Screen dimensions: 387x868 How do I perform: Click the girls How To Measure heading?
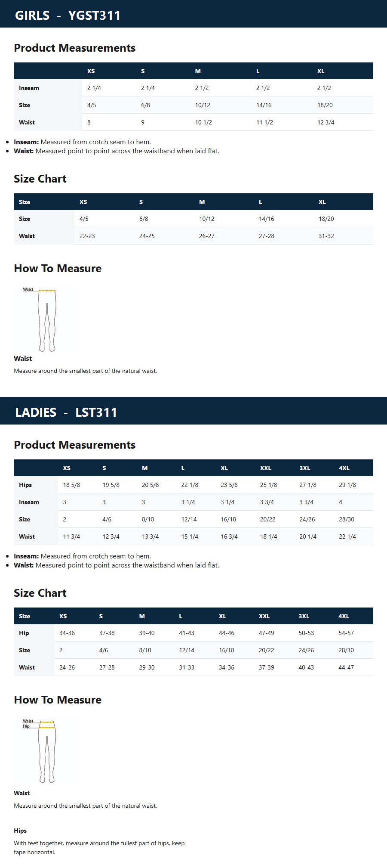(x=58, y=268)
